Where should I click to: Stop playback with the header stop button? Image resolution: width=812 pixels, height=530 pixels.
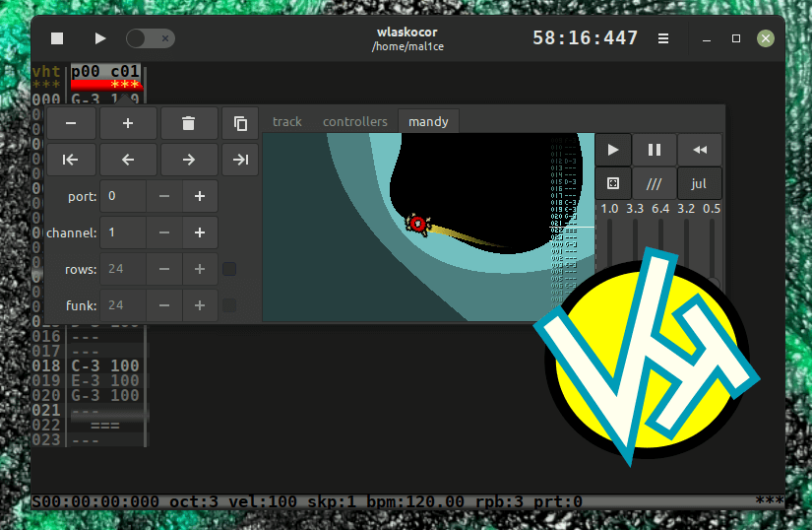pyautogui.click(x=57, y=38)
